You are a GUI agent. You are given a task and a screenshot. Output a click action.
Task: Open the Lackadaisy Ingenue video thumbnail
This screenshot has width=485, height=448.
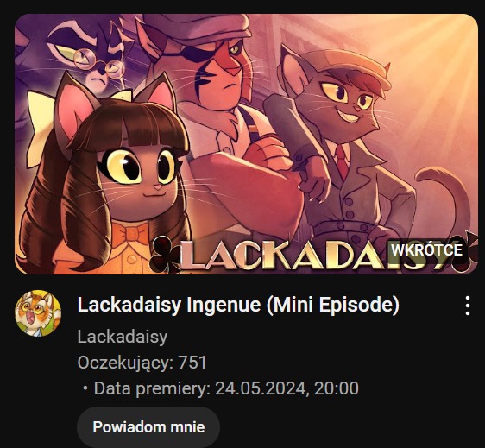click(246, 144)
